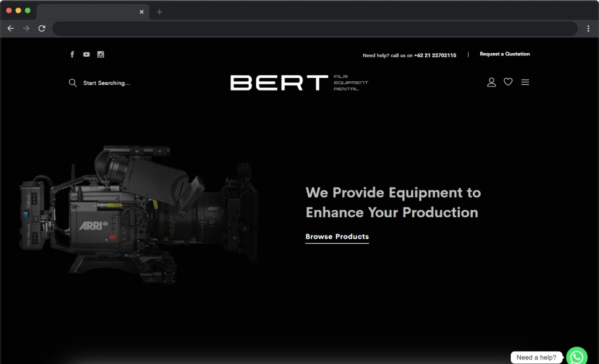Click the Browse Products link

337,237
